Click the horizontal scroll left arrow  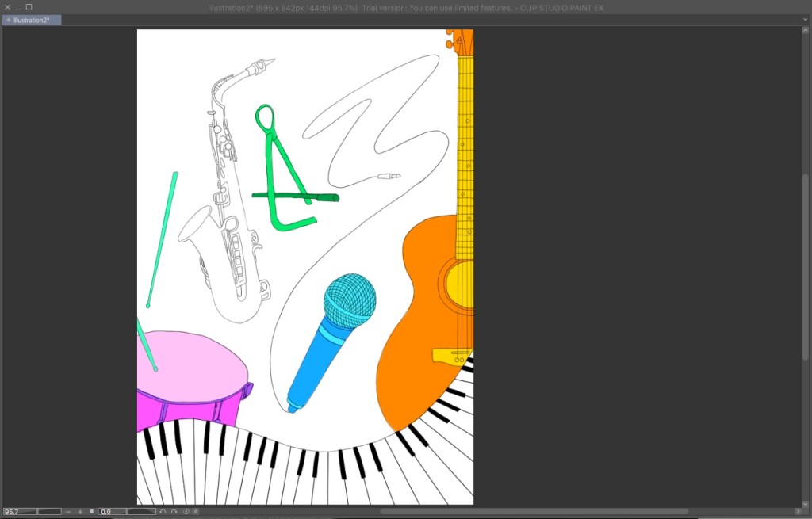(196, 512)
